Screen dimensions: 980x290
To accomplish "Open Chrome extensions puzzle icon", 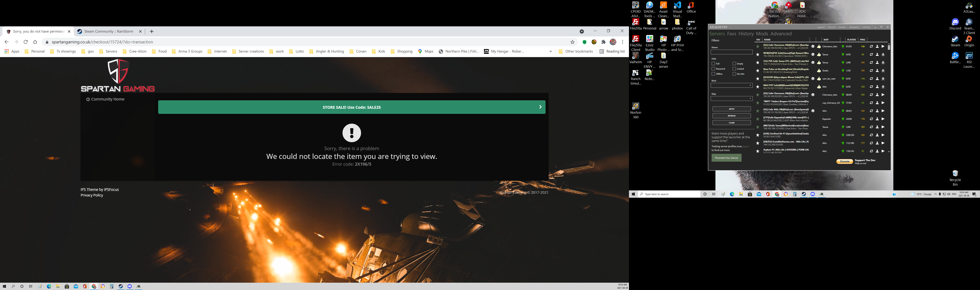I will point(603,42).
